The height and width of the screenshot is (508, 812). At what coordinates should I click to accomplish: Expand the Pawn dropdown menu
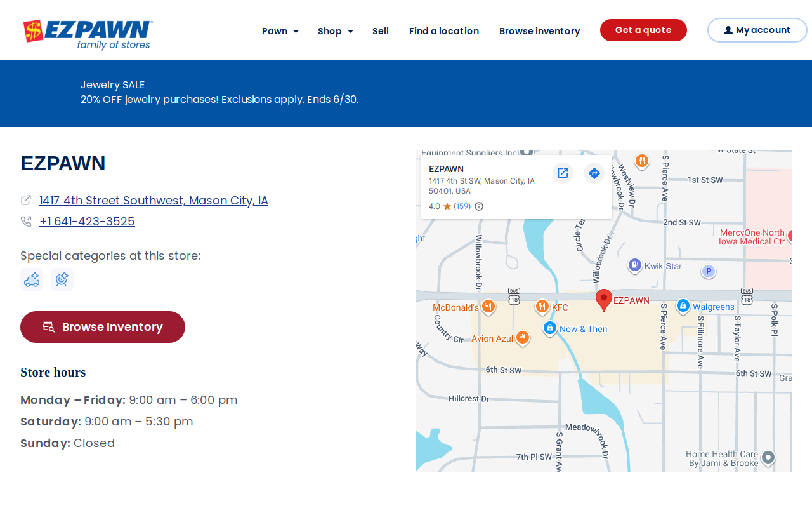pos(280,31)
